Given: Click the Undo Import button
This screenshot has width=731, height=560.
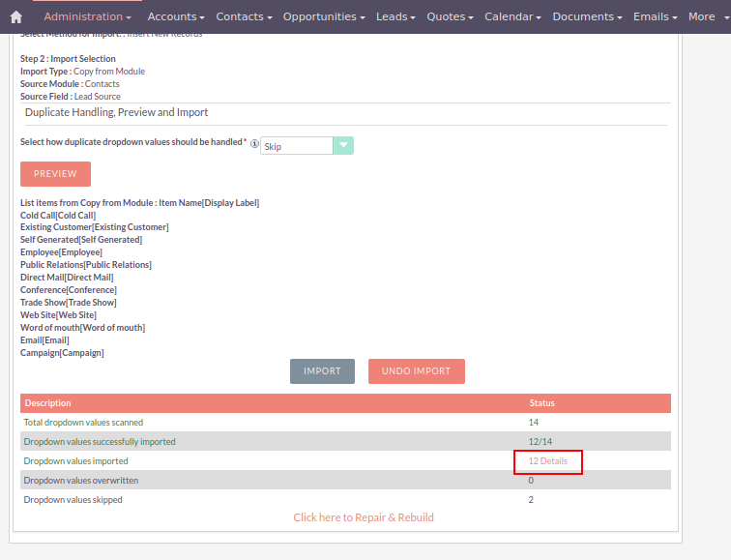Looking at the screenshot, I should pos(416,371).
